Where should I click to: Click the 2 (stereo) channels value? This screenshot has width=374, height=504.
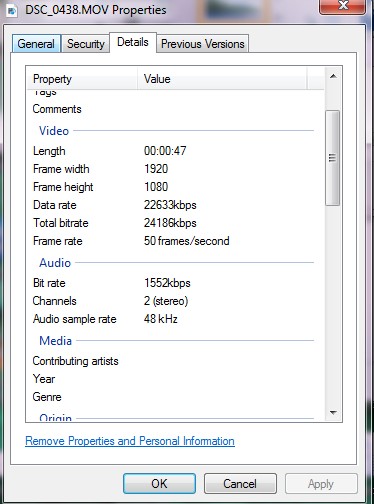point(166,301)
